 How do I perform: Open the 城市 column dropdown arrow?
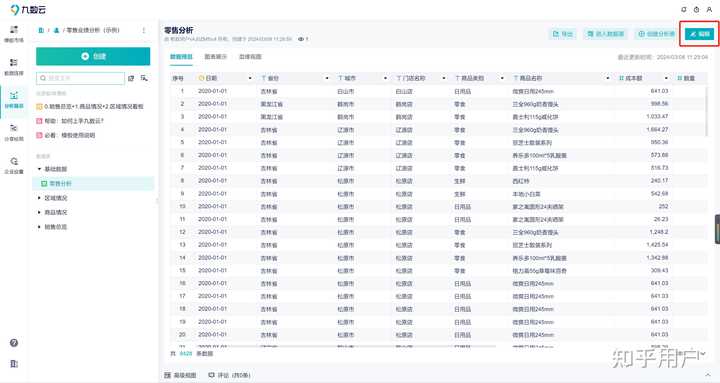coord(385,79)
